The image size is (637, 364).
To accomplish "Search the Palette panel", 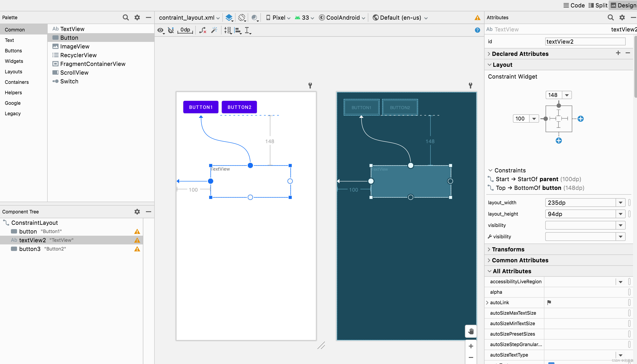I will click(x=126, y=17).
